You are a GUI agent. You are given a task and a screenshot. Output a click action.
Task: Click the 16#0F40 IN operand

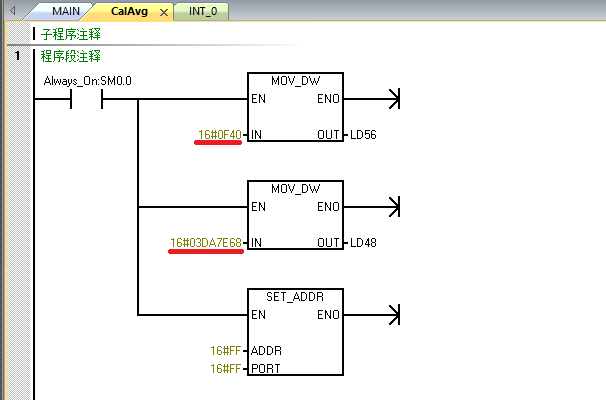coord(218,134)
